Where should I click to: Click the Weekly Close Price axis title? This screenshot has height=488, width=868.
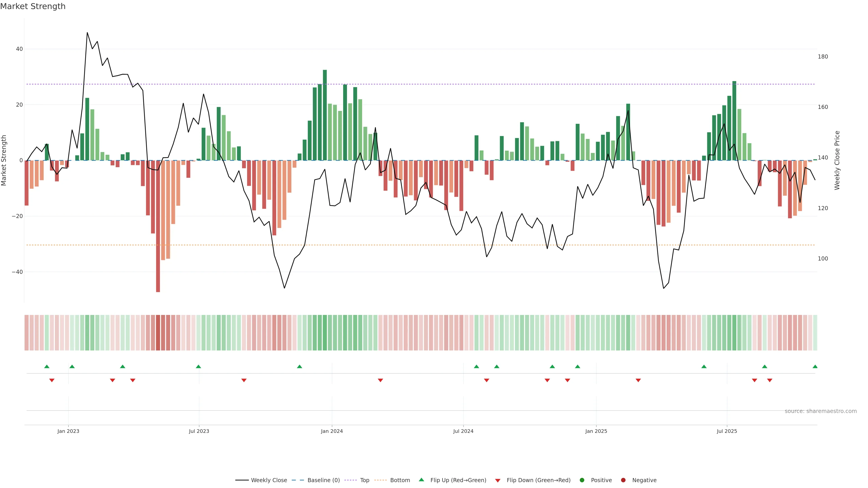click(837, 160)
